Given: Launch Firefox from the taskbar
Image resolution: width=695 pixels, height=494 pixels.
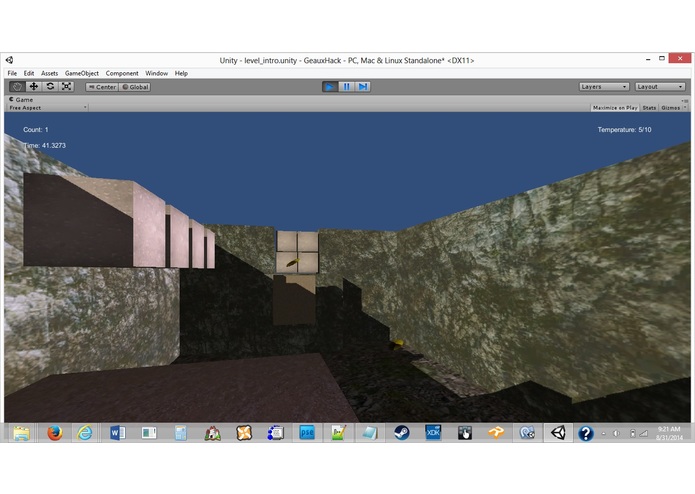Looking at the screenshot, I should click(55, 433).
